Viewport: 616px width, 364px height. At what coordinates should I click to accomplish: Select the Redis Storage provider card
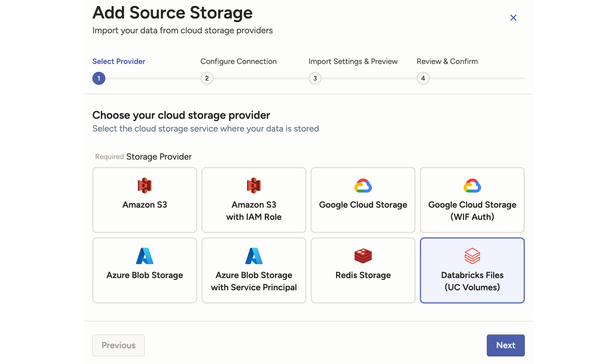363,270
